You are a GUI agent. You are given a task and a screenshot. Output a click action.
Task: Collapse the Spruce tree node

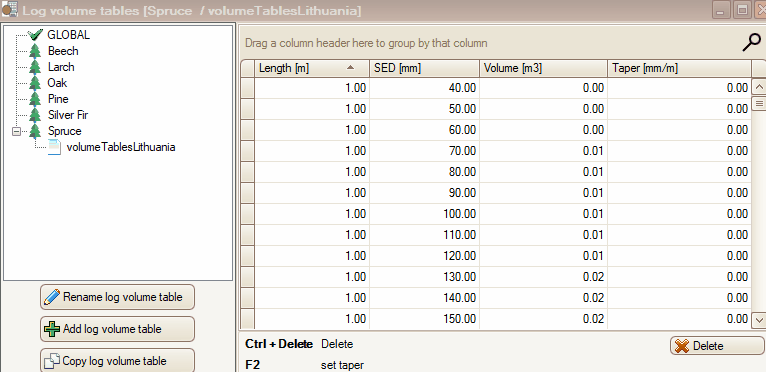tap(17, 131)
